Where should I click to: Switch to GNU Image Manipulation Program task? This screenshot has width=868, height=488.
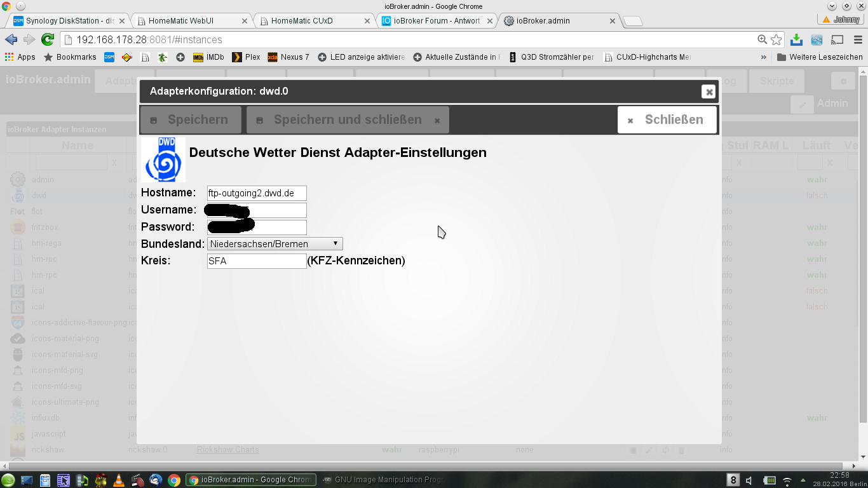[x=383, y=480]
